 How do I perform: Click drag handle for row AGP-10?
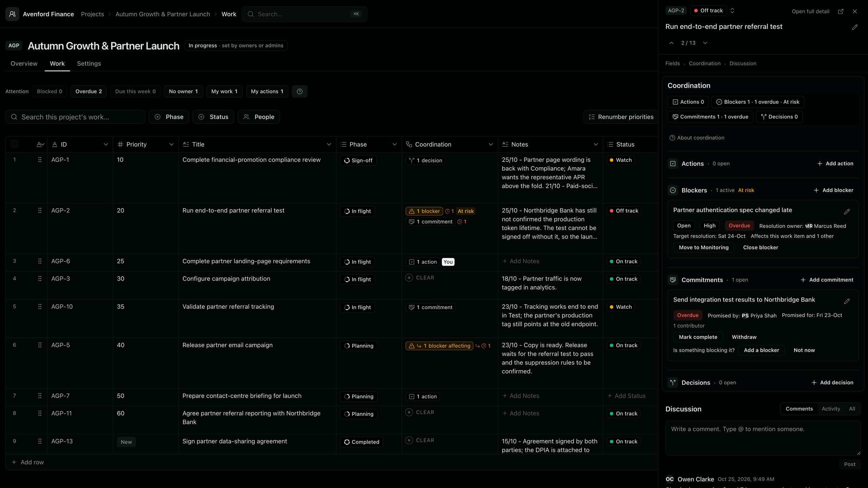pos(40,307)
